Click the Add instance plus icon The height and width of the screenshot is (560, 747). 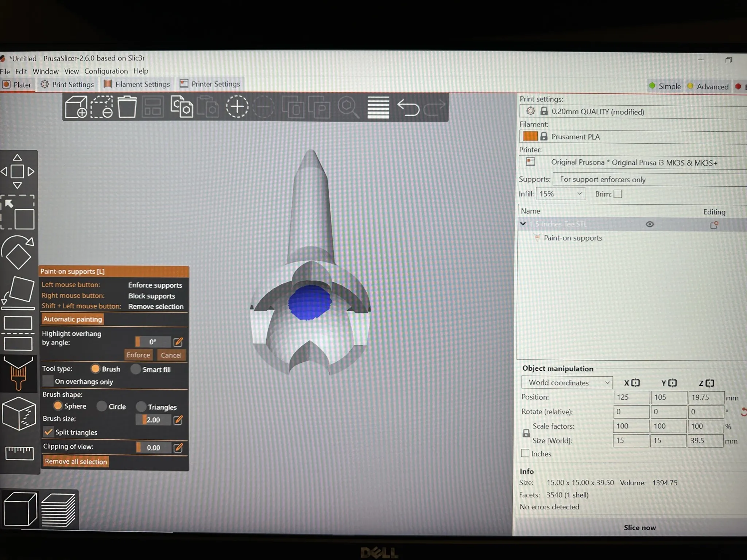tap(237, 107)
